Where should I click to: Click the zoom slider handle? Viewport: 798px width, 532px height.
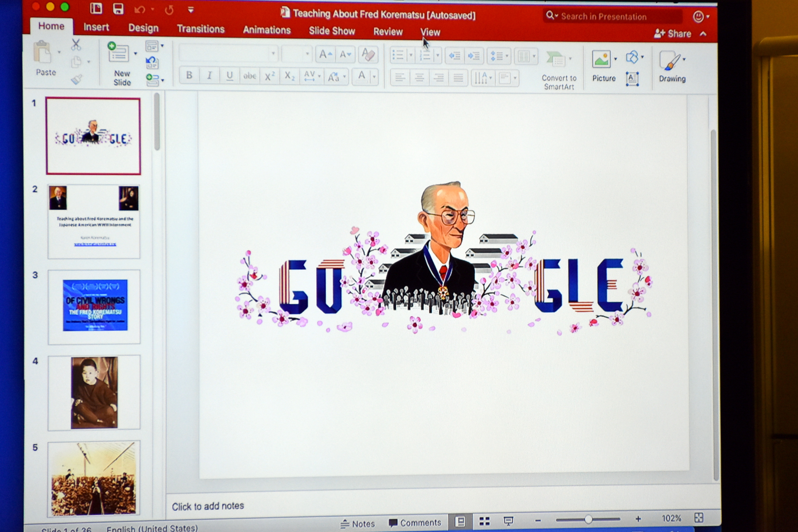point(588,520)
